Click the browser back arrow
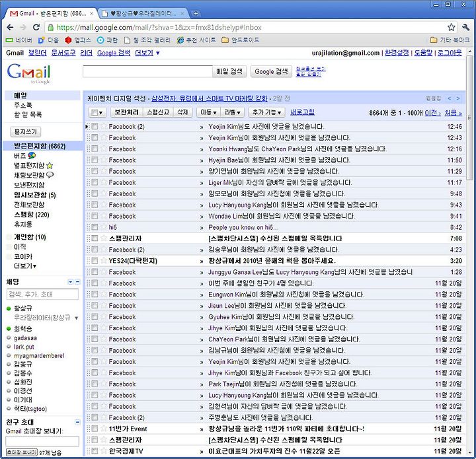 (x=10, y=27)
